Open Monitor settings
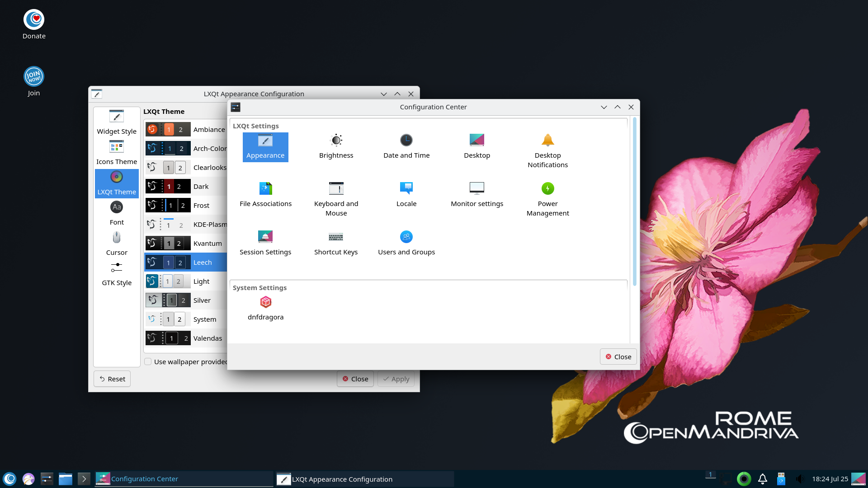Image resolution: width=868 pixels, height=488 pixels. pyautogui.click(x=477, y=195)
